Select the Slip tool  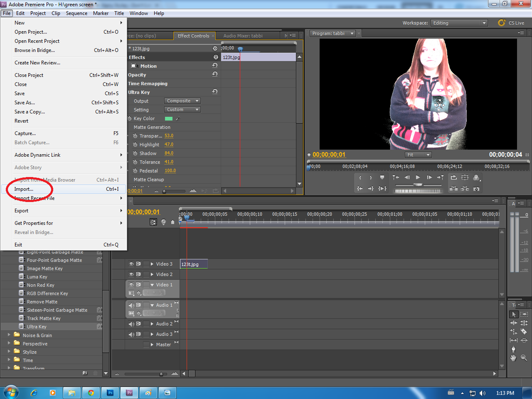[514, 340]
